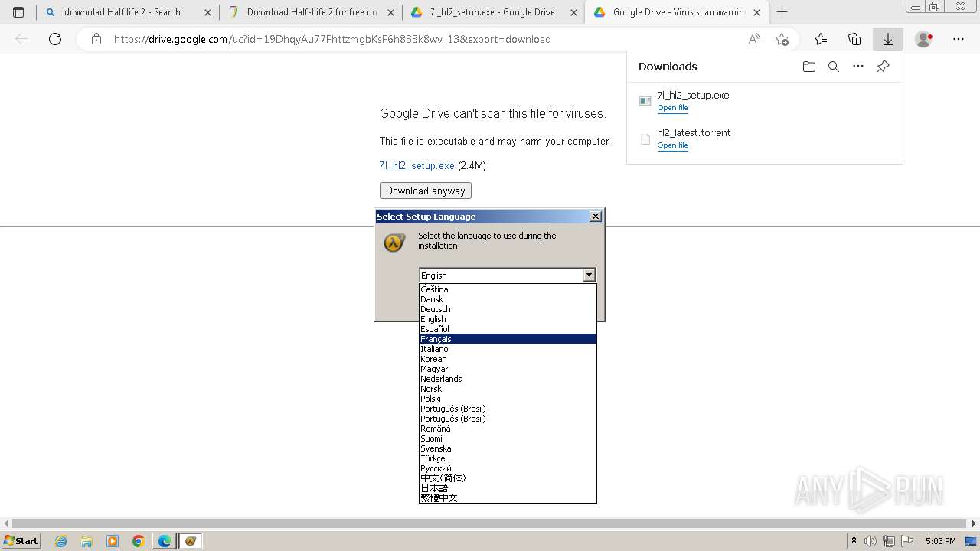The image size is (980, 551).
Task: Select Svenska language option
Action: click(508, 448)
